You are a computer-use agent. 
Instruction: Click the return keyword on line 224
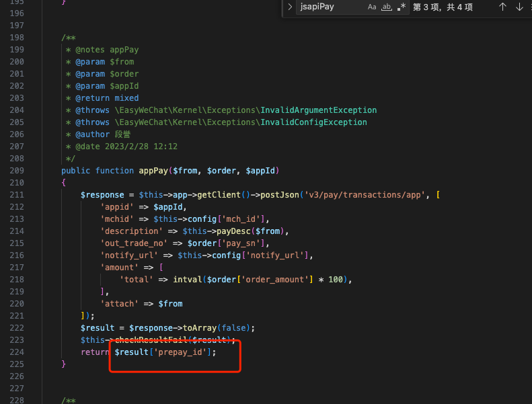pos(95,352)
